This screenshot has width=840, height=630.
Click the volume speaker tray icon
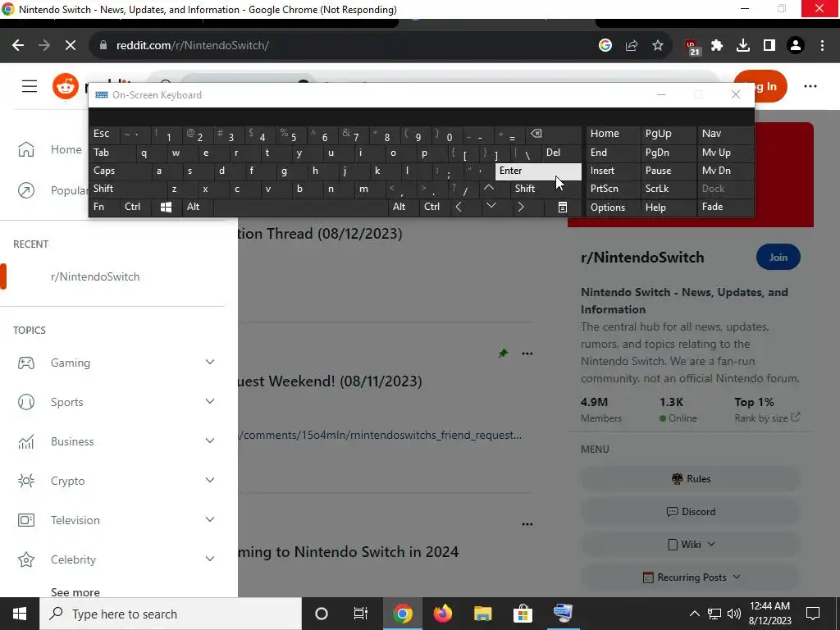pos(734,614)
